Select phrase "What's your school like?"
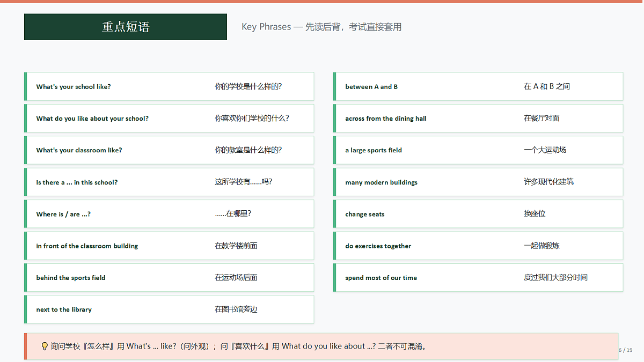 click(x=74, y=87)
